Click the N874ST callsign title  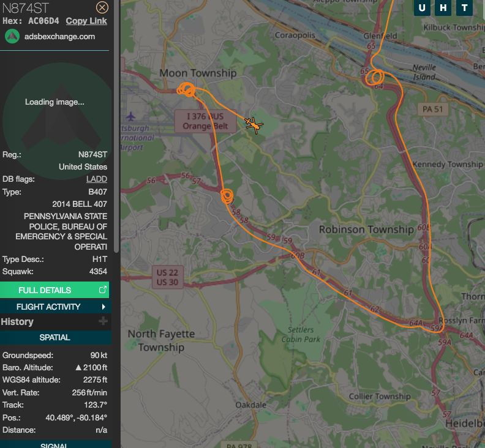tap(25, 8)
